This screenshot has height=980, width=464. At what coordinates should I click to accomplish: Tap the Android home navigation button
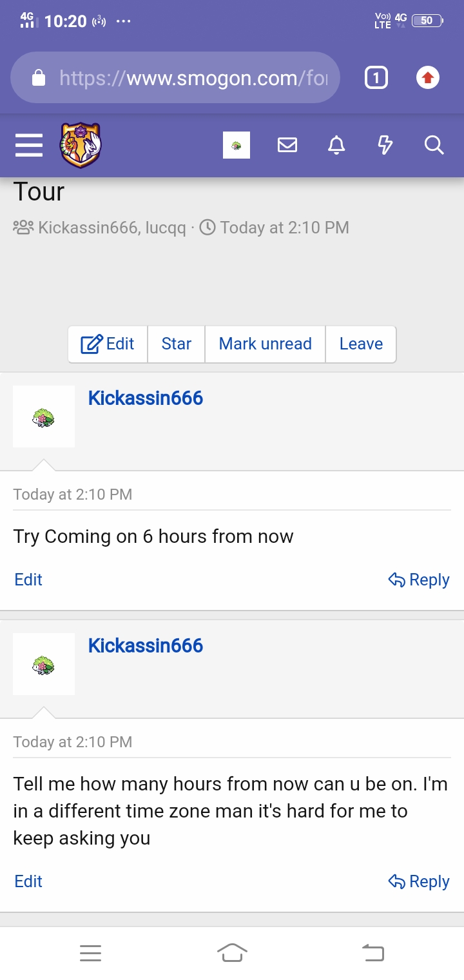232,952
